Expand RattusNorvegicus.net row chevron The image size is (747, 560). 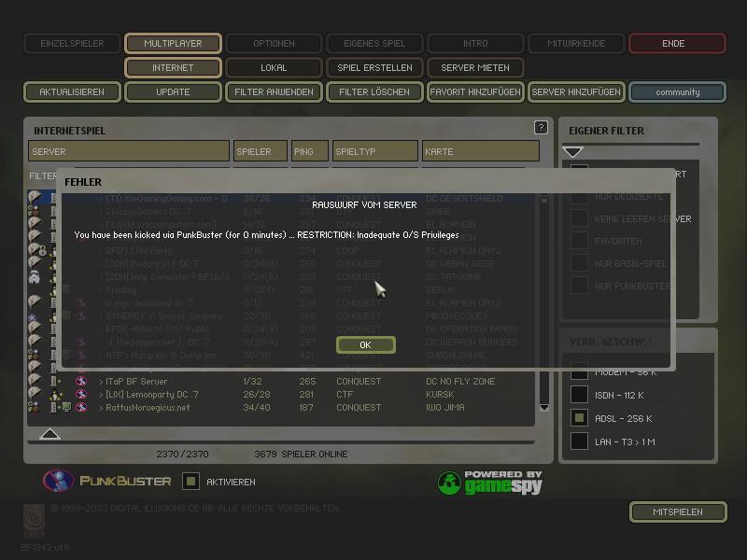[101, 408]
